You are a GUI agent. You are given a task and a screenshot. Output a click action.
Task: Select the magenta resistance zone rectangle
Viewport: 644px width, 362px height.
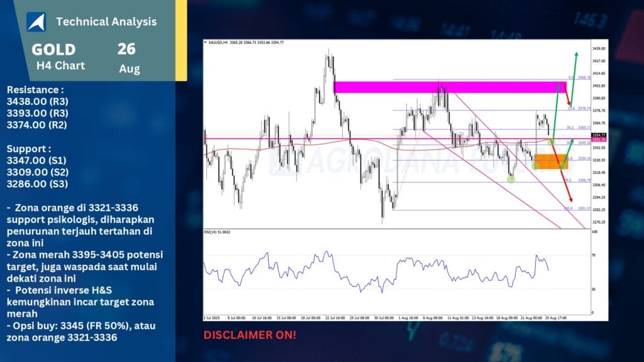tap(450, 87)
